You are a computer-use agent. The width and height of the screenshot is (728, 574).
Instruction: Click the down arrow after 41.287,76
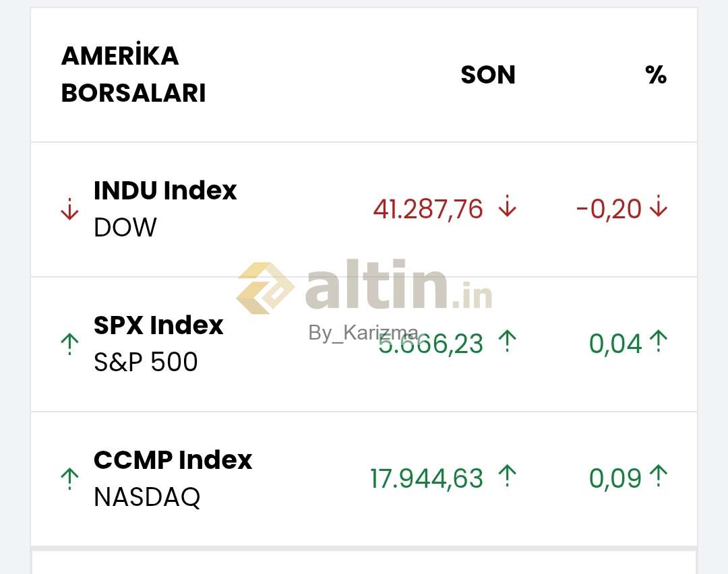508,206
